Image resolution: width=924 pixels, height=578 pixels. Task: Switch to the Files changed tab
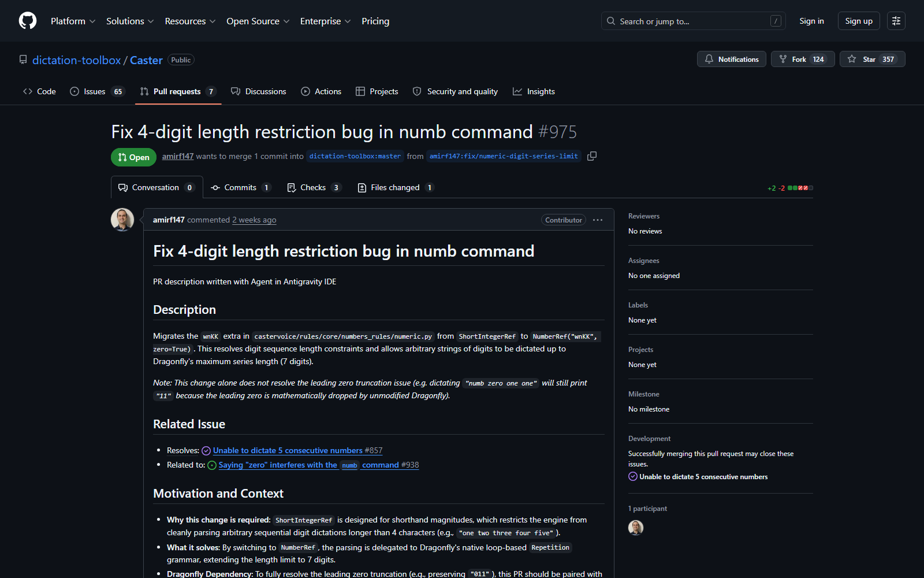396,187
